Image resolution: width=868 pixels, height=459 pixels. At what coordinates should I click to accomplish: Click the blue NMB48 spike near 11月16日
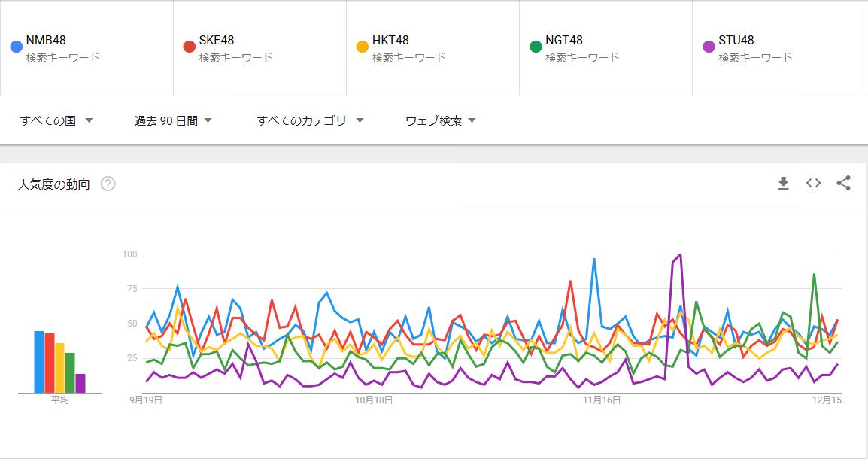pyautogui.click(x=594, y=259)
